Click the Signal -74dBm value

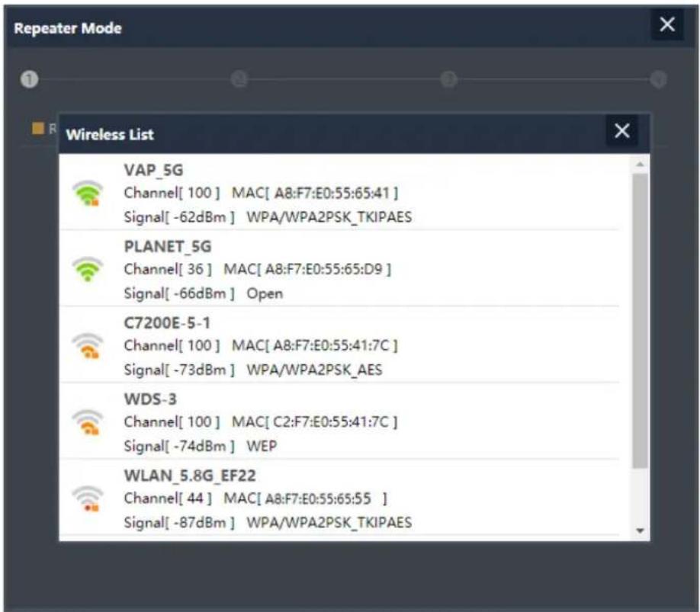(179, 446)
